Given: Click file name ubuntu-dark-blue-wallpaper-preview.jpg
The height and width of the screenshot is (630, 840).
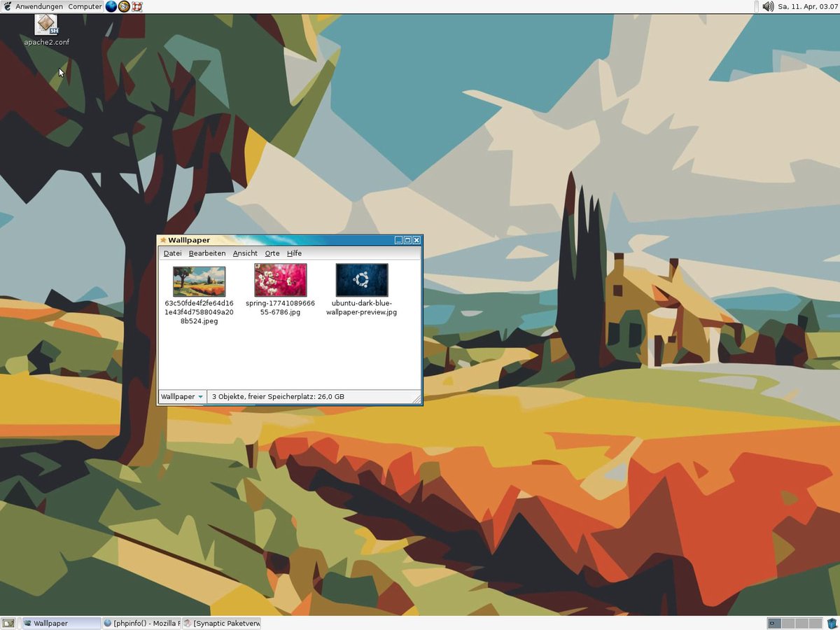Looking at the screenshot, I should point(362,307).
